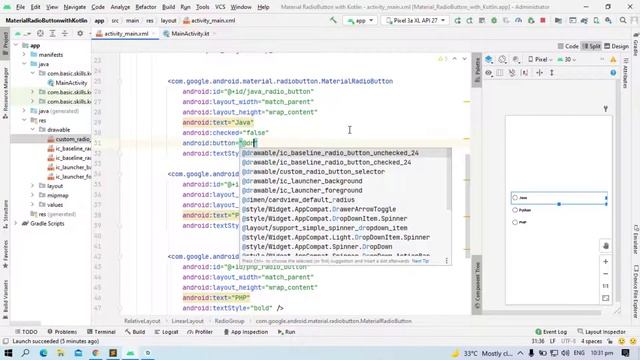Open the VCS menu
This screenshot has height=360, width=640.
pos(220,7)
